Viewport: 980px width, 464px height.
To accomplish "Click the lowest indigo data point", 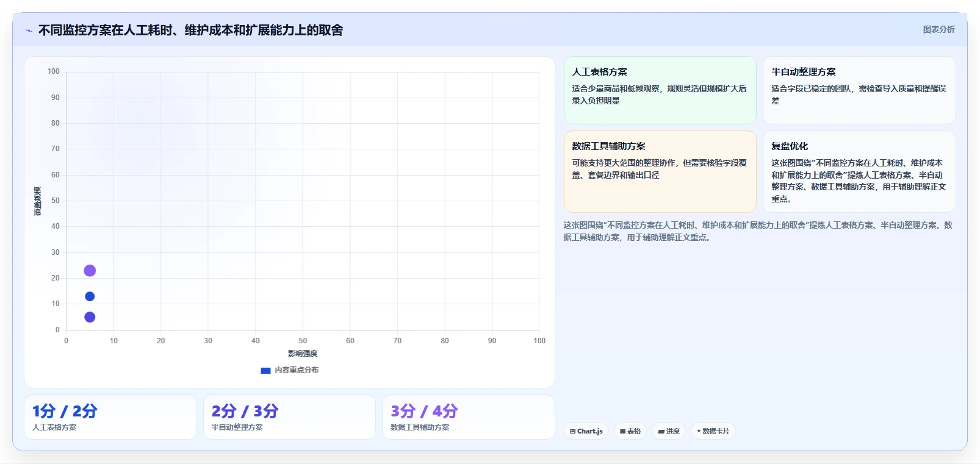I will tap(90, 317).
